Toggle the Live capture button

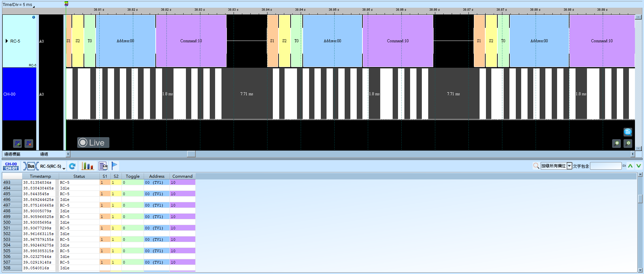[93, 143]
